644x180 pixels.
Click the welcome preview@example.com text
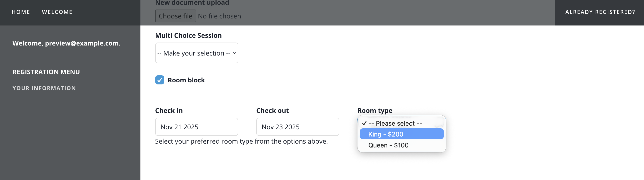pyautogui.click(x=66, y=43)
